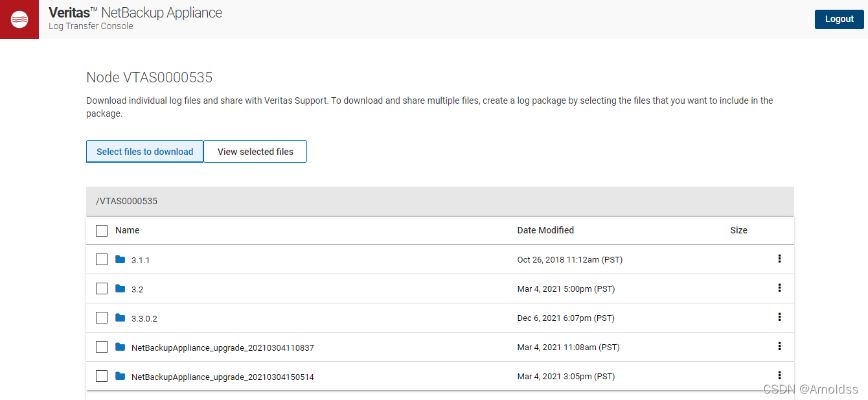Select checkbox for NetBackupAppliance_upgrade_20210304110837
Screen dimensions: 868x400
(x=102, y=347)
